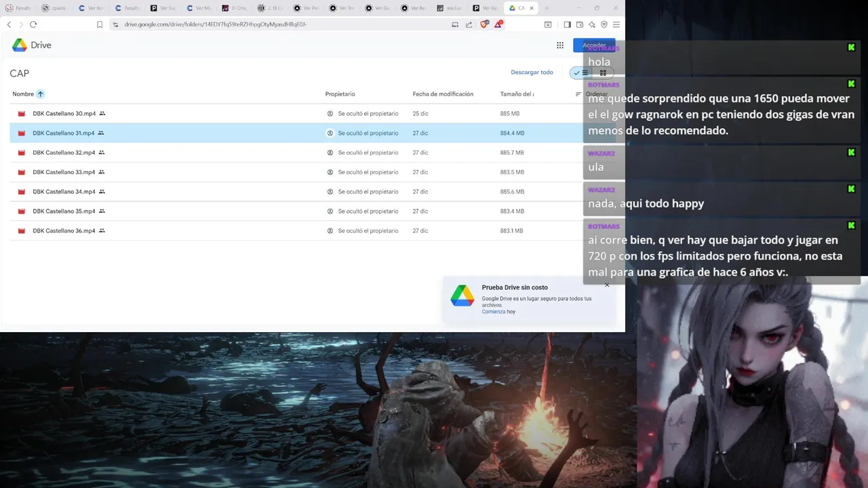Click Descargar todo link
Image resolution: width=868 pixels, height=488 pixels.
coord(532,73)
